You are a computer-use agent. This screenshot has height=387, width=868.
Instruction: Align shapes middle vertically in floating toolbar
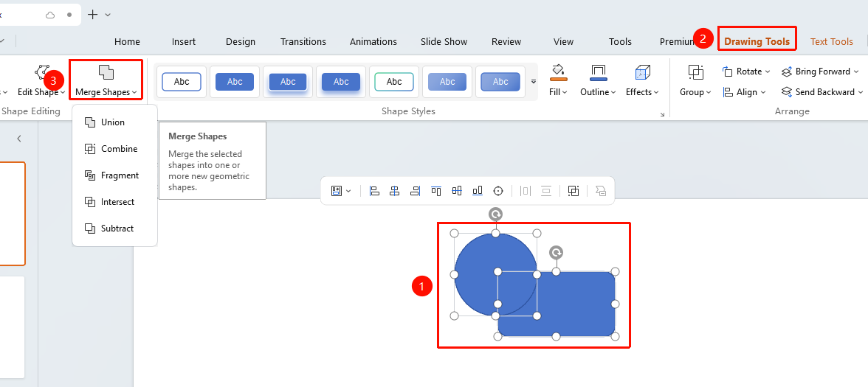point(457,191)
